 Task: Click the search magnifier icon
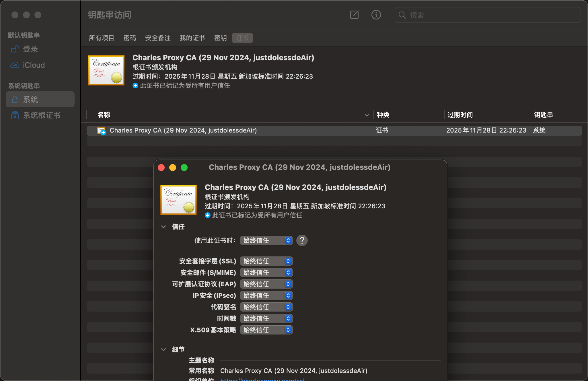(402, 15)
